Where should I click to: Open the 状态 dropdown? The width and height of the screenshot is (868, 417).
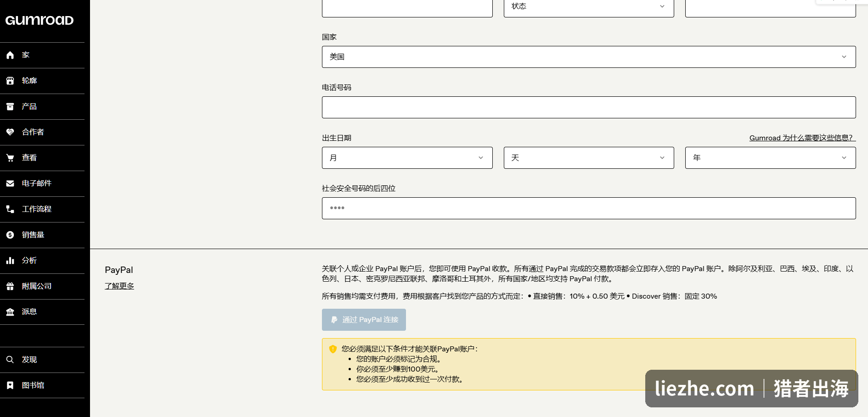pyautogui.click(x=589, y=7)
